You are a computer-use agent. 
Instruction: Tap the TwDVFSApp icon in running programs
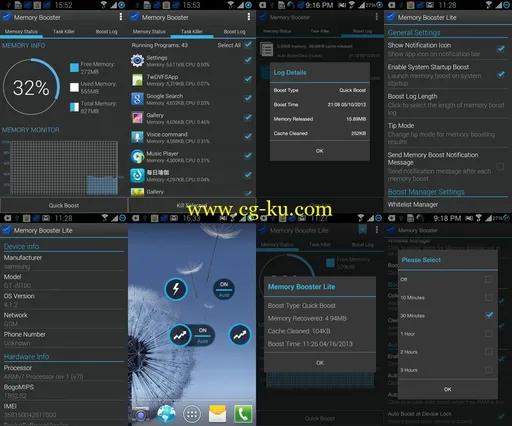[x=137, y=80]
